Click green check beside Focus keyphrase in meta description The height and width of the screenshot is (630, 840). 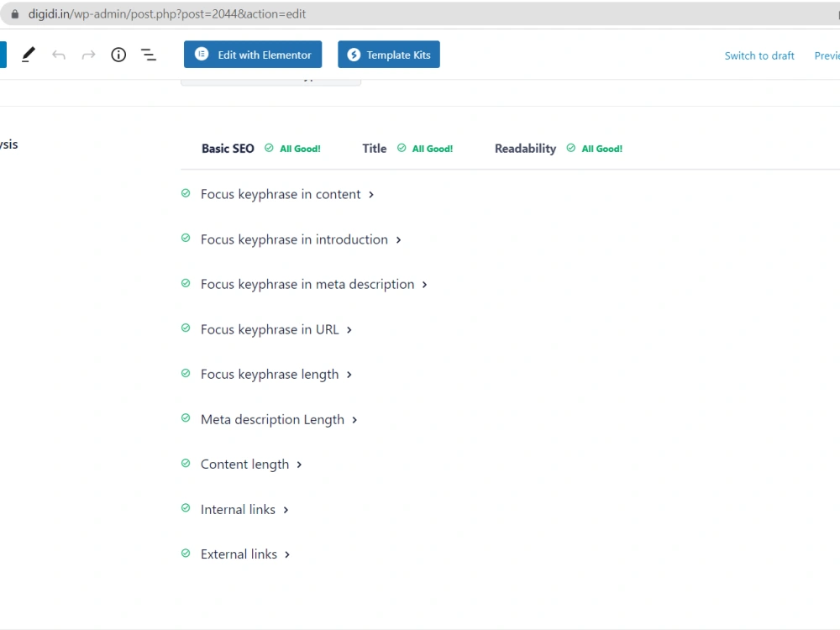(186, 283)
